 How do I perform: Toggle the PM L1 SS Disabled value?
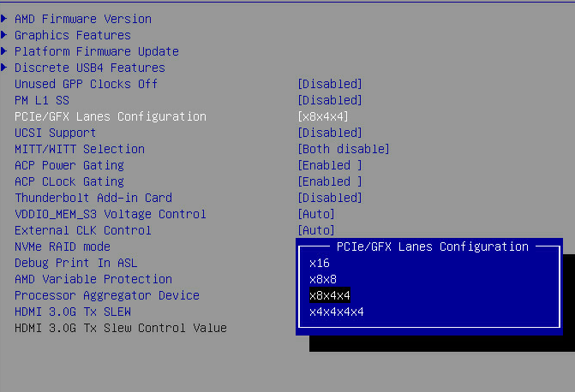tap(330, 100)
